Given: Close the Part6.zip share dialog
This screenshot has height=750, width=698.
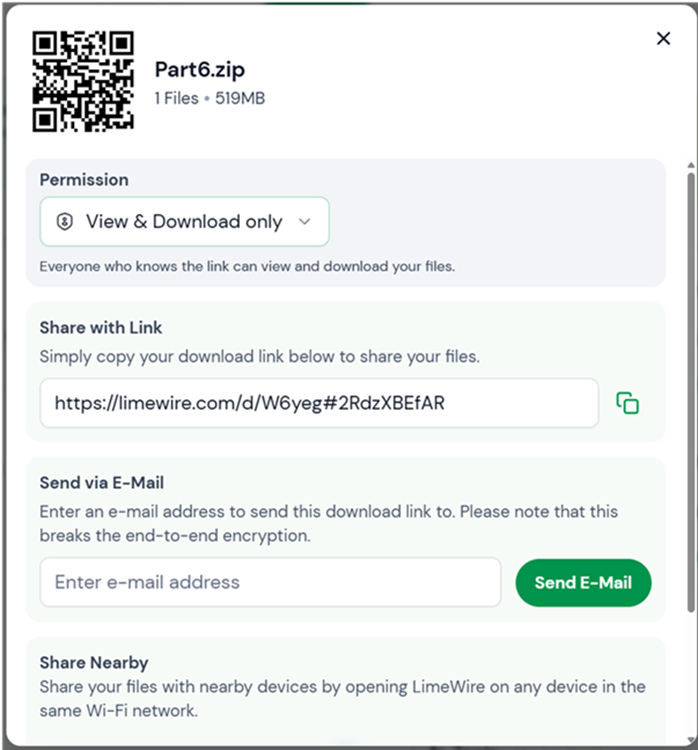Looking at the screenshot, I should pos(663,39).
